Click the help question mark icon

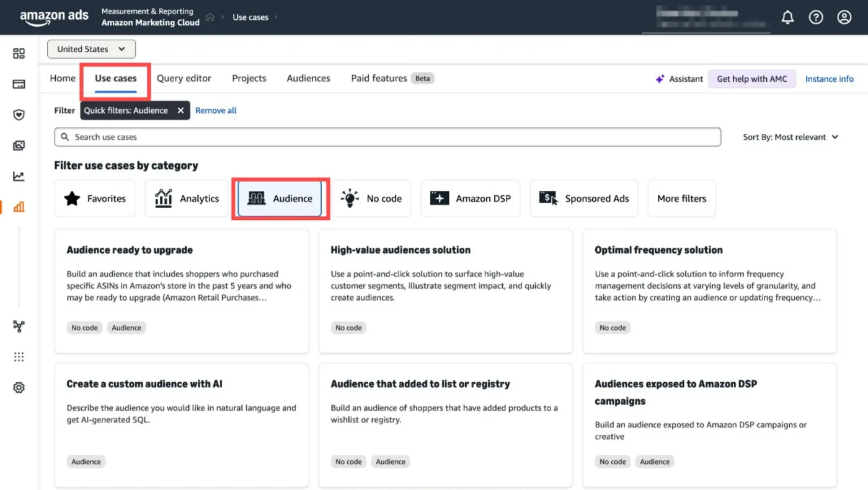pos(816,17)
